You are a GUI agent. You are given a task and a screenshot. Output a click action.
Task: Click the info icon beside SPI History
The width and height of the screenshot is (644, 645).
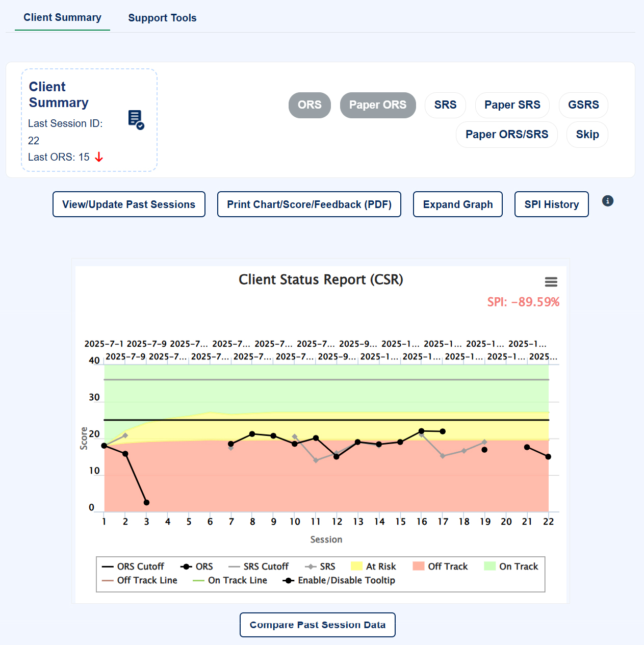[607, 201]
